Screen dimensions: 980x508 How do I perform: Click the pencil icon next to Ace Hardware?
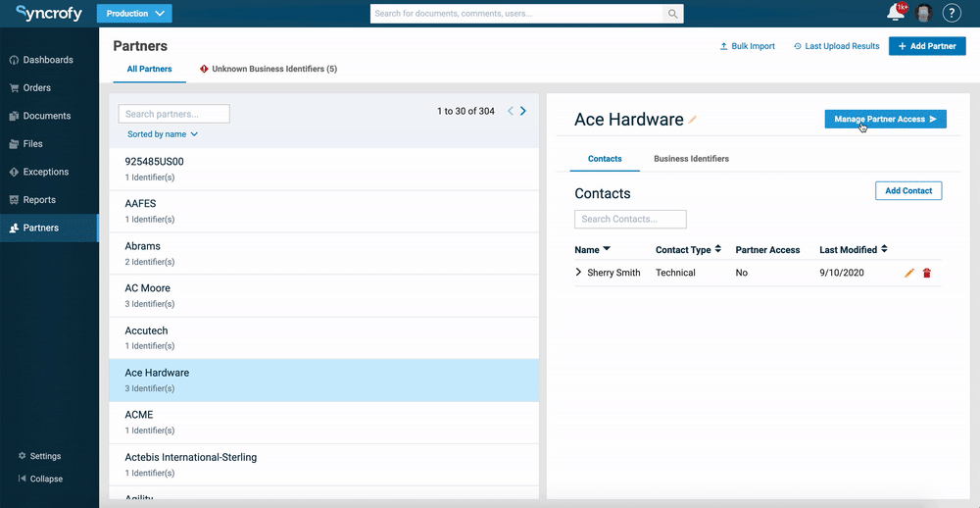(x=693, y=120)
